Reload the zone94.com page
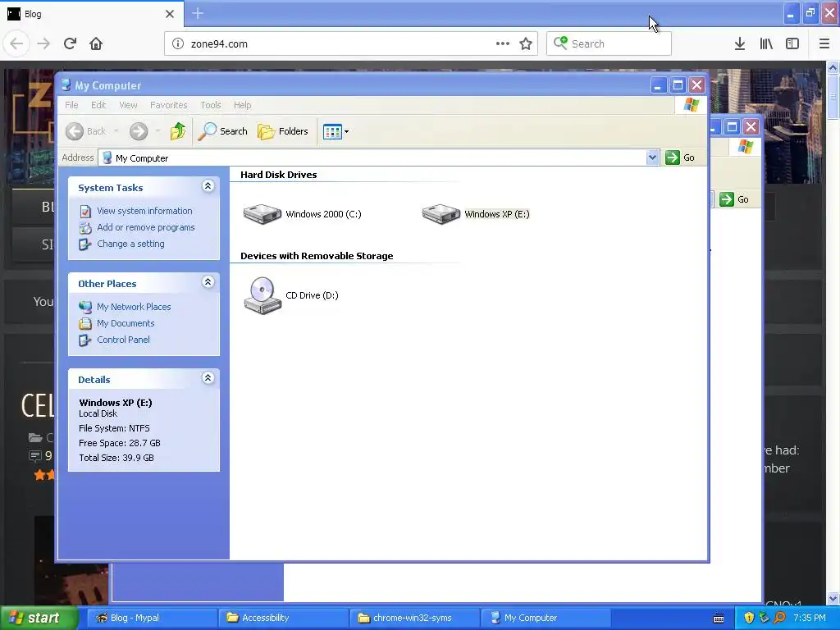 click(x=70, y=43)
